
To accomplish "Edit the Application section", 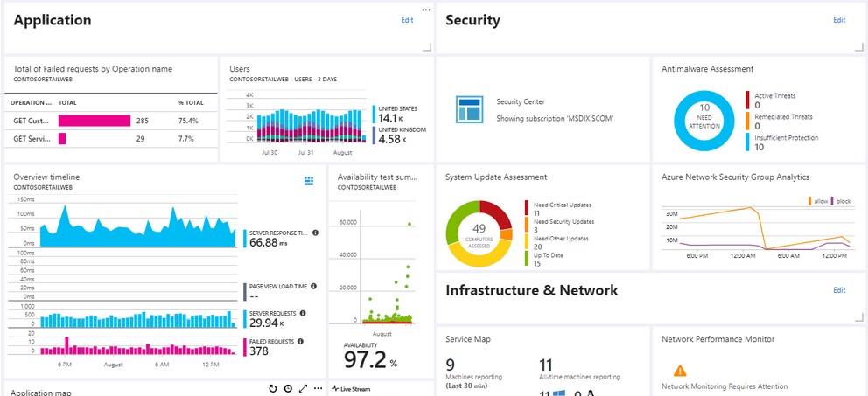I will coord(407,20).
